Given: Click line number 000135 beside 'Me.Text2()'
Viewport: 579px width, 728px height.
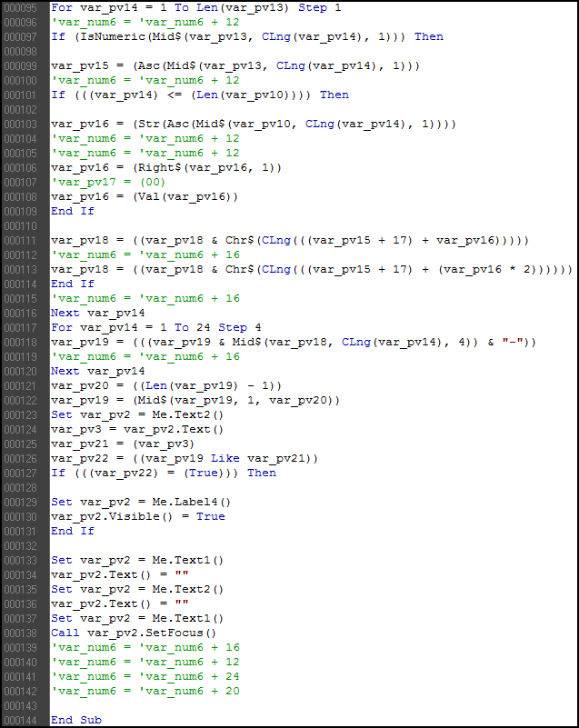Looking at the screenshot, I should click(20, 590).
